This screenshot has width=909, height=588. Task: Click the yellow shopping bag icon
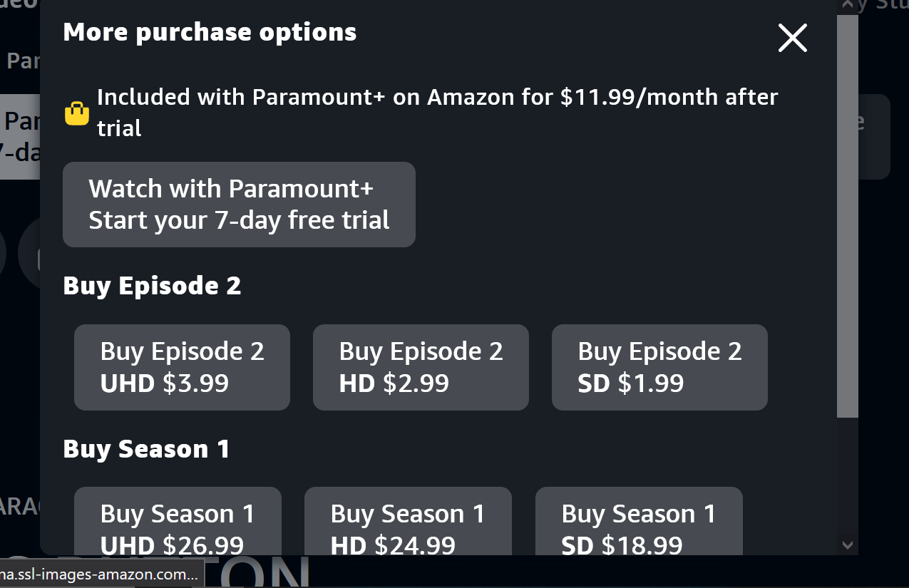click(x=77, y=113)
